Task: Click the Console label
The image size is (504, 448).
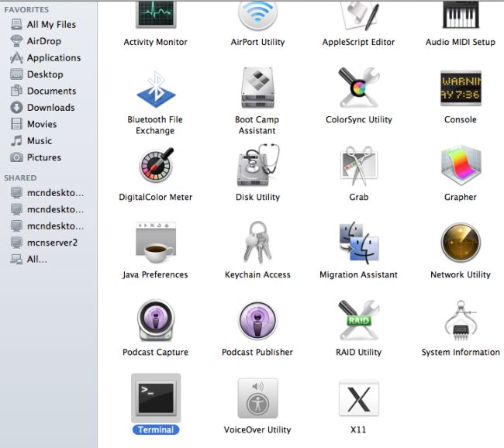Action: 461,119
